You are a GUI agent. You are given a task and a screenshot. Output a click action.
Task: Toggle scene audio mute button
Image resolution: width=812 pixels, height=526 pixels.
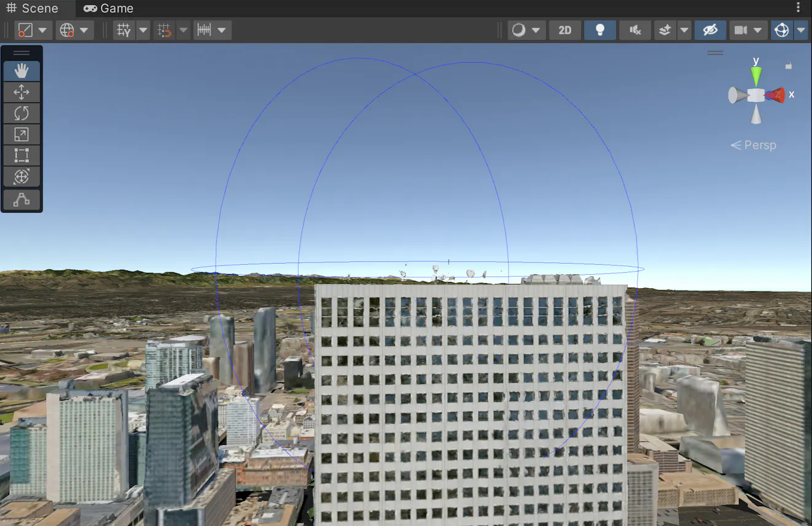(635, 30)
